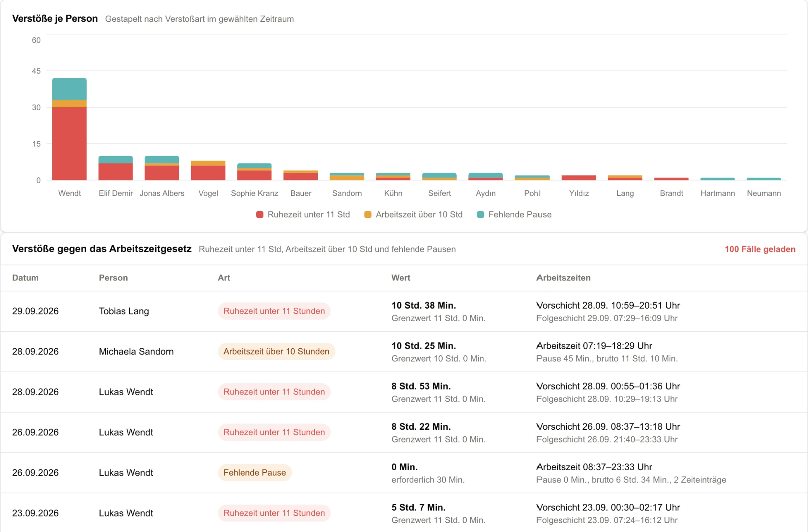Viewport: 808px width, 532px height.
Task: Click 'Folgeschicht 23.09. 07:24–16:12 Uhr'
Action: click(x=607, y=520)
